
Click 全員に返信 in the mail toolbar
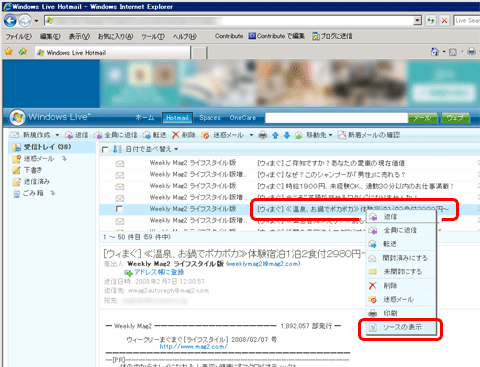(116, 135)
